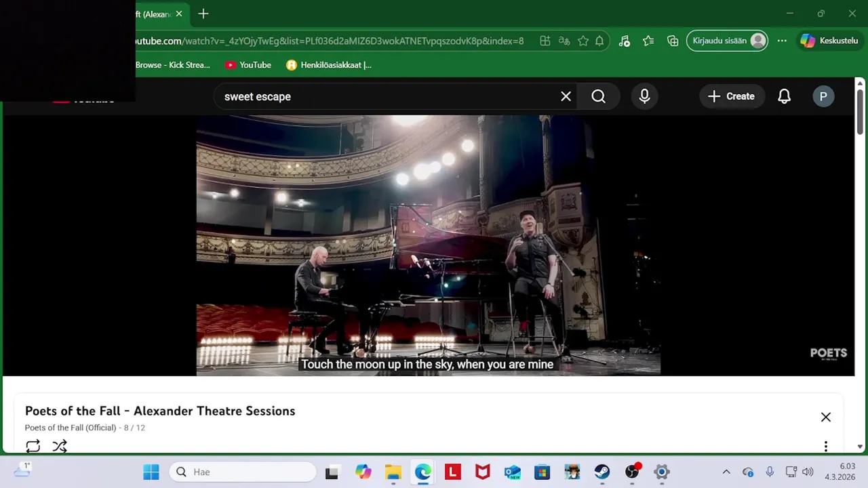This screenshot has height=488, width=868.
Task: Click the YouTube Create button
Action: (x=731, y=96)
